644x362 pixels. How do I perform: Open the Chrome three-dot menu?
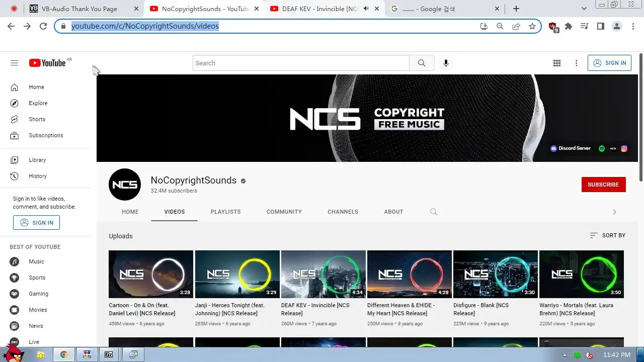(x=633, y=26)
